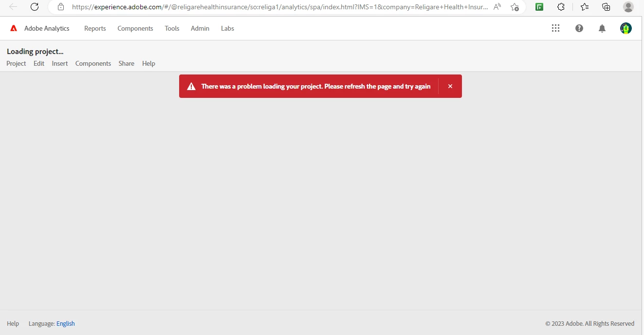The width and height of the screenshot is (644, 335).
Task: Click the padlock site info icon
Action: click(x=61, y=7)
